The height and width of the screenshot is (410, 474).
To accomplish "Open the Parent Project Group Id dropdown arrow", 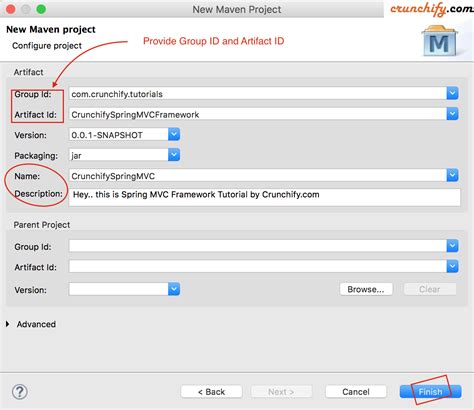I will pyautogui.click(x=452, y=246).
